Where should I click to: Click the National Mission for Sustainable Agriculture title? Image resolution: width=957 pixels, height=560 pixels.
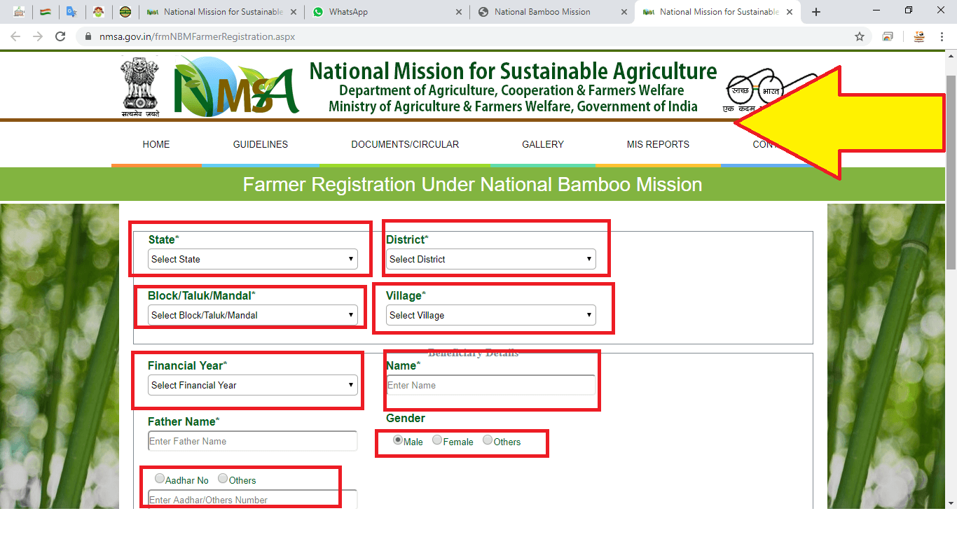click(513, 71)
